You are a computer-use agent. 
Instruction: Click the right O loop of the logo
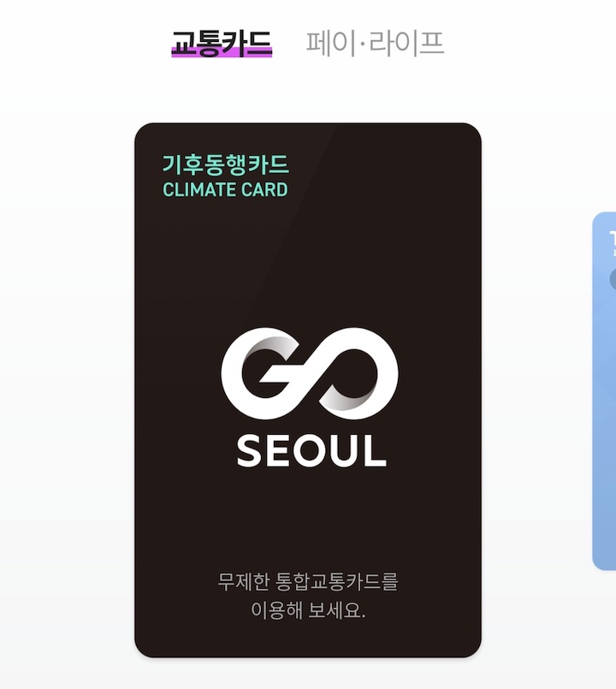356,373
